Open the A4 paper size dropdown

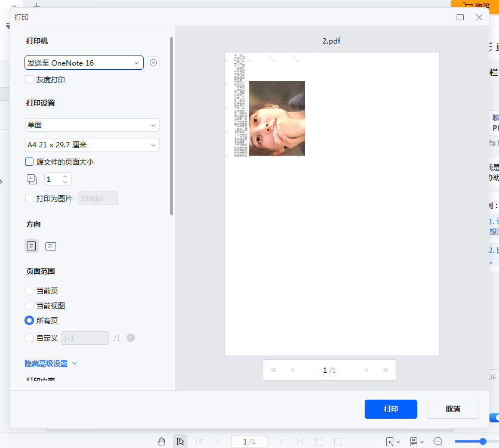click(92, 144)
